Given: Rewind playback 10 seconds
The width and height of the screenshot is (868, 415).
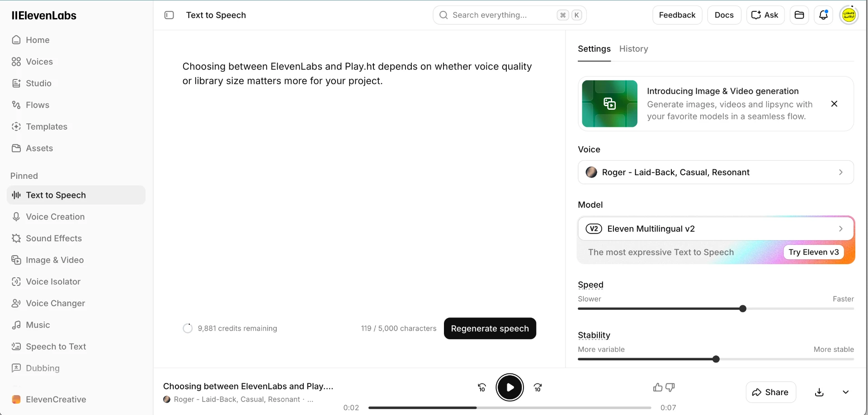Looking at the screenshot, I should 482,387.
